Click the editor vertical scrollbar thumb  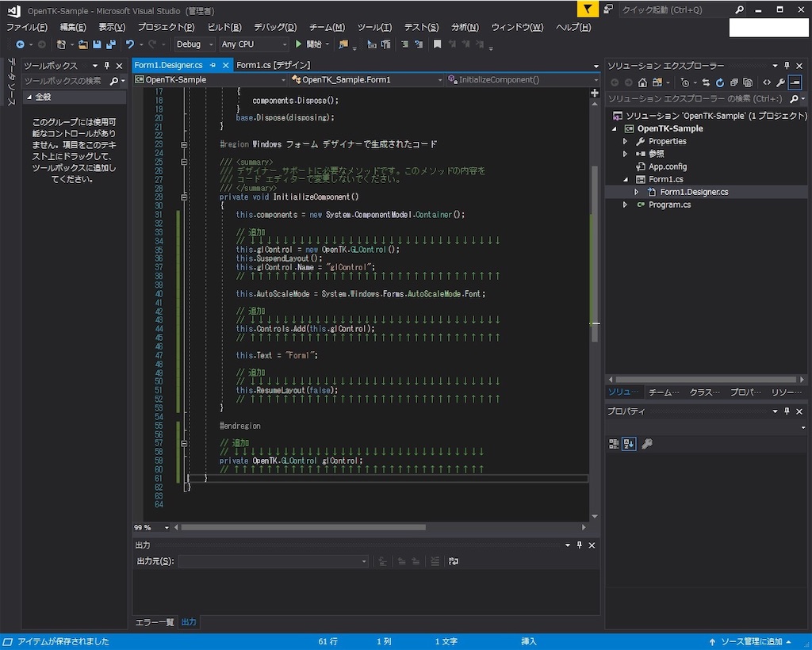coord(595,254)
